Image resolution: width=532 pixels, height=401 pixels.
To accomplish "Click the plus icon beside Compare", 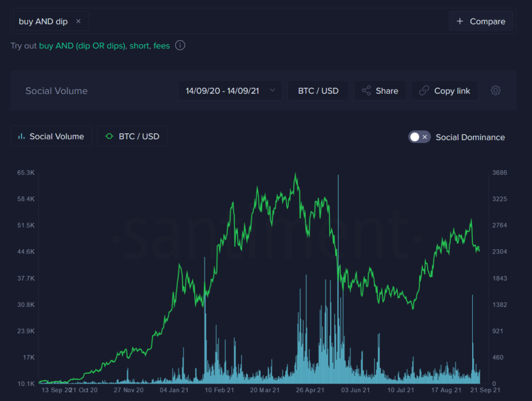I will (460, 21).
